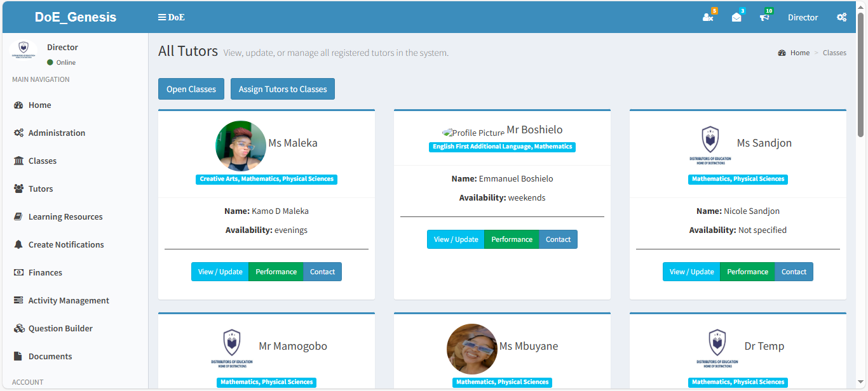
Task: Open the messages envelope icon in header
Action: [736, 17]
